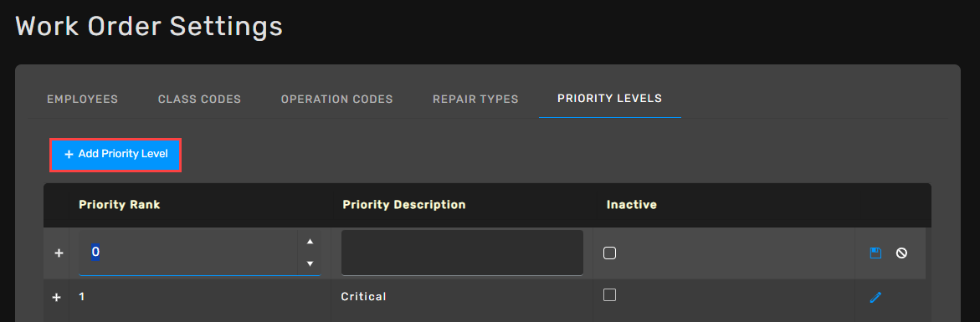980x322 pixels.
Task: Expand the new row with plus icon
Action: pyautogui.click(x=59, y=253)
